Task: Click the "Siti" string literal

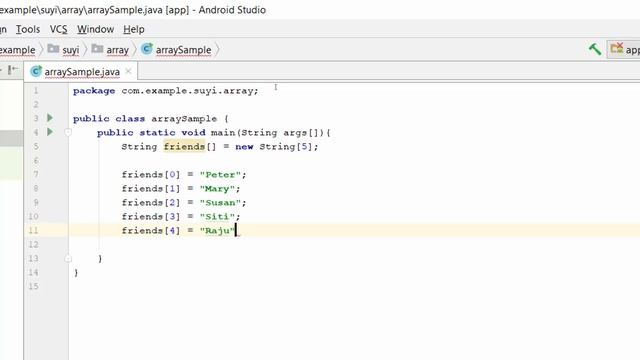Action: [x=217, y=216]
